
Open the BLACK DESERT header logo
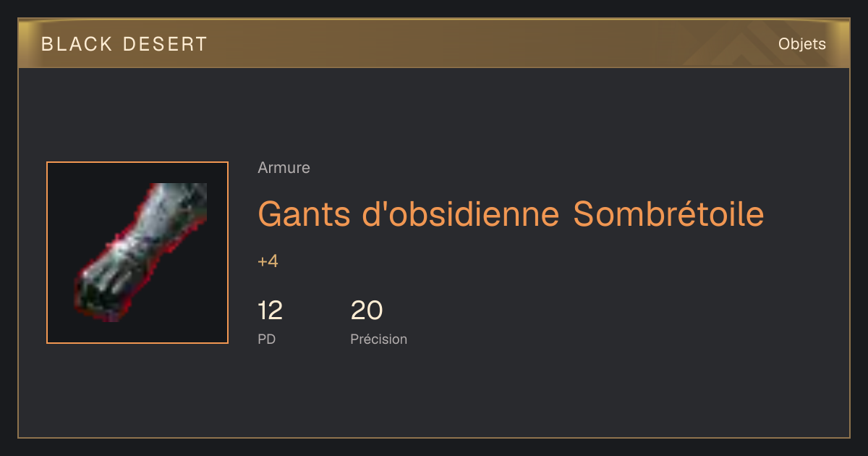(124, 44)
